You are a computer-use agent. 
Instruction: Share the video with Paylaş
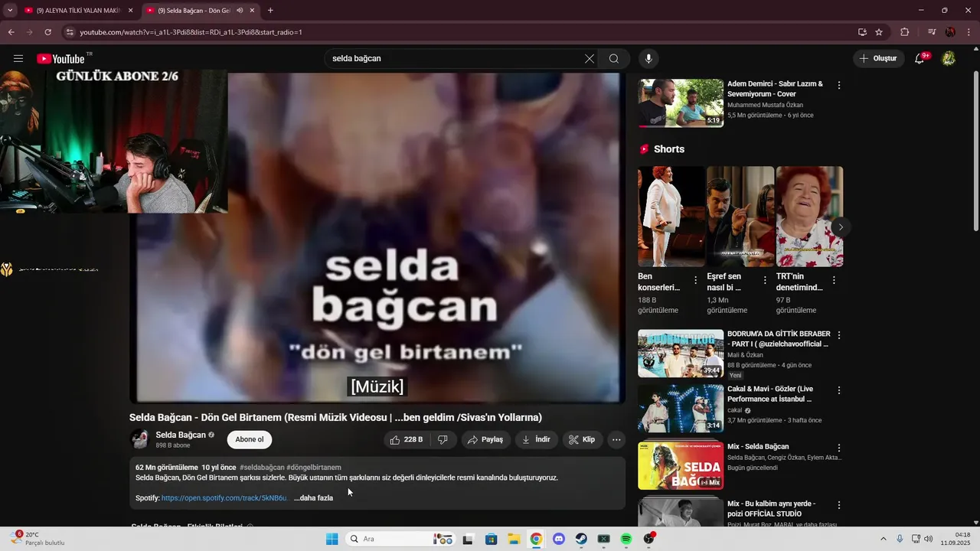point(485,440)
